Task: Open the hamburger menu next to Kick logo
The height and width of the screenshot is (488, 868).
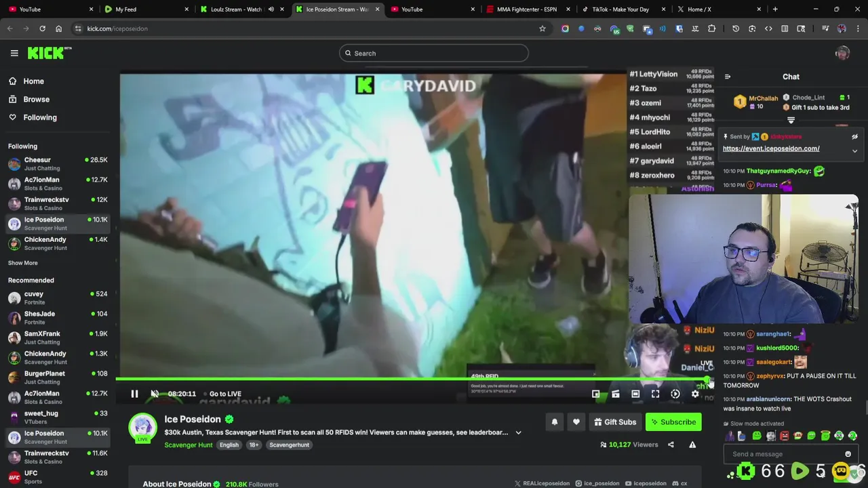Action: (14, 53)
